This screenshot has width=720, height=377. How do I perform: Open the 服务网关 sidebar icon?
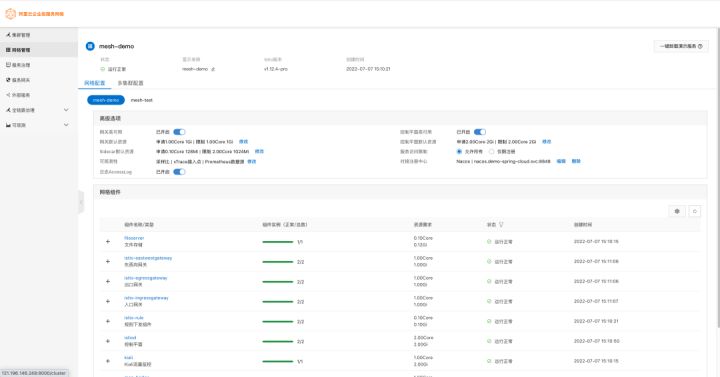8,80
